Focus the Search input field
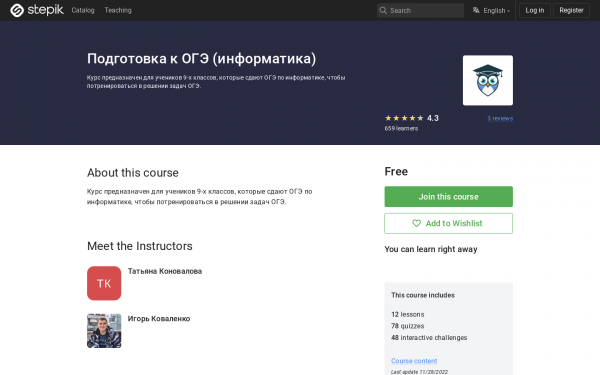The height and width of the screenshot is (375, 600). coord(420,10)
